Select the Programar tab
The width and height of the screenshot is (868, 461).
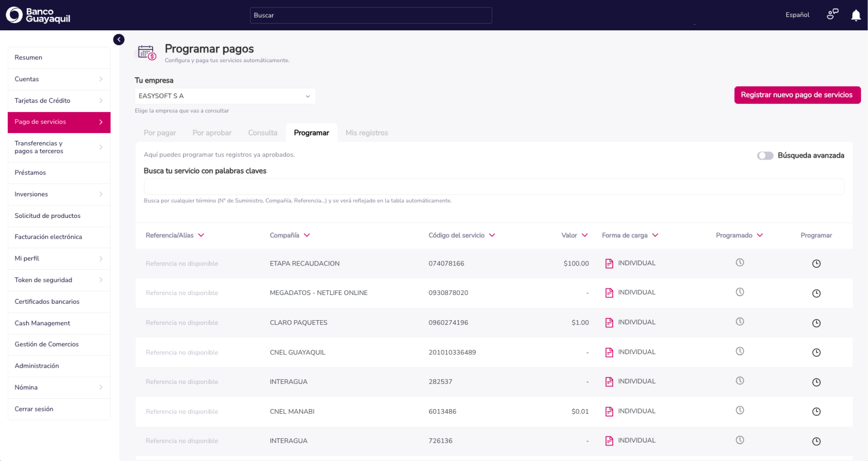click(311, 133)
